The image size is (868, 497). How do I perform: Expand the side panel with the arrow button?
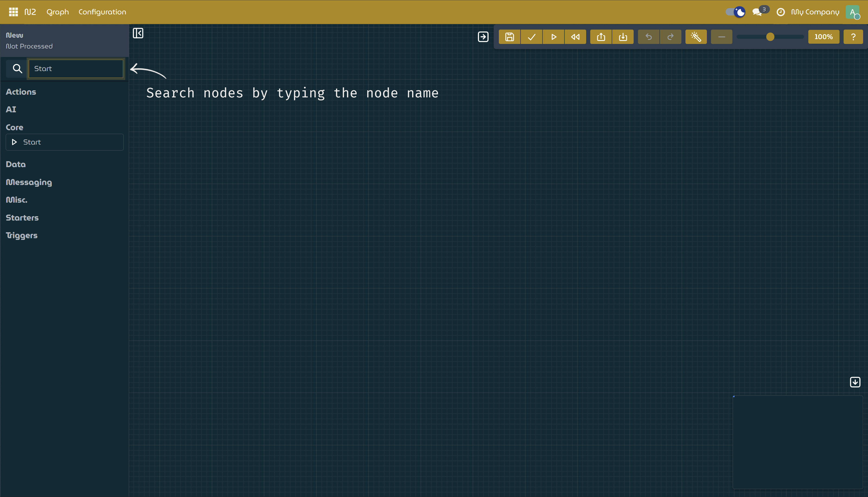tap(483, 37)
